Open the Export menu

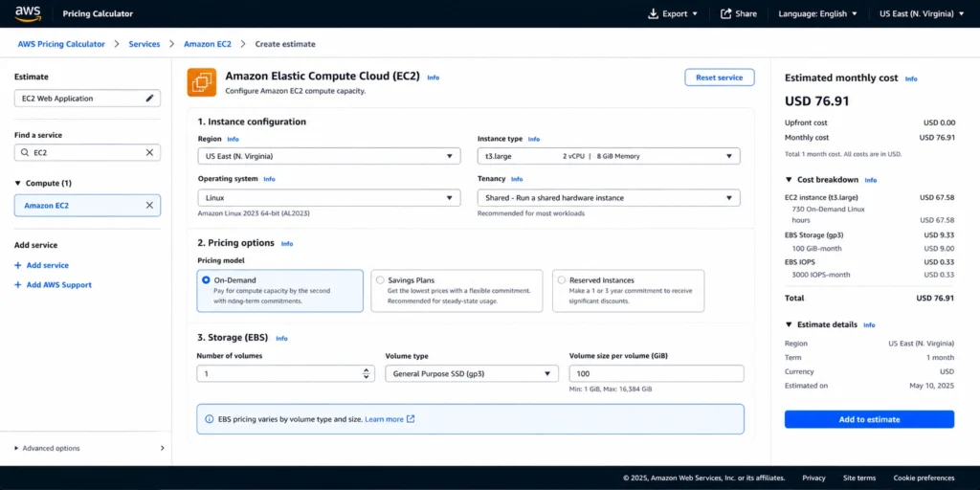coord(673,13)
